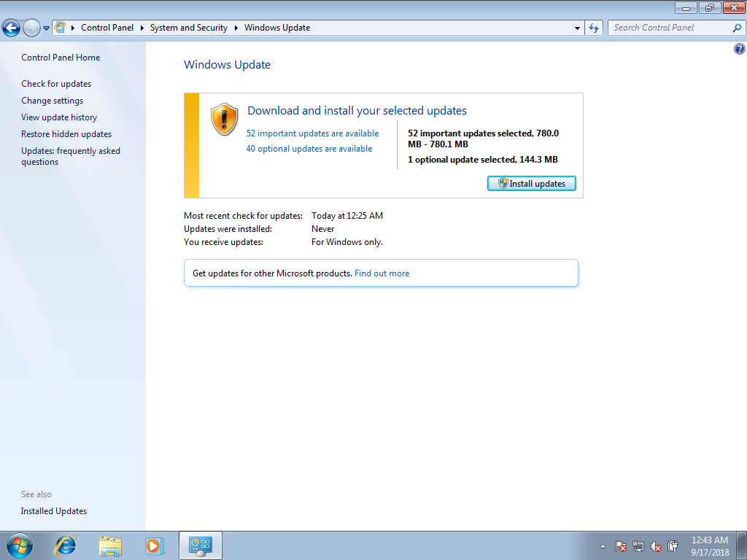Screen dimensions: 747x560
Task: Open Updates: frequently asked questions
Action: click(x=71, y=156)
